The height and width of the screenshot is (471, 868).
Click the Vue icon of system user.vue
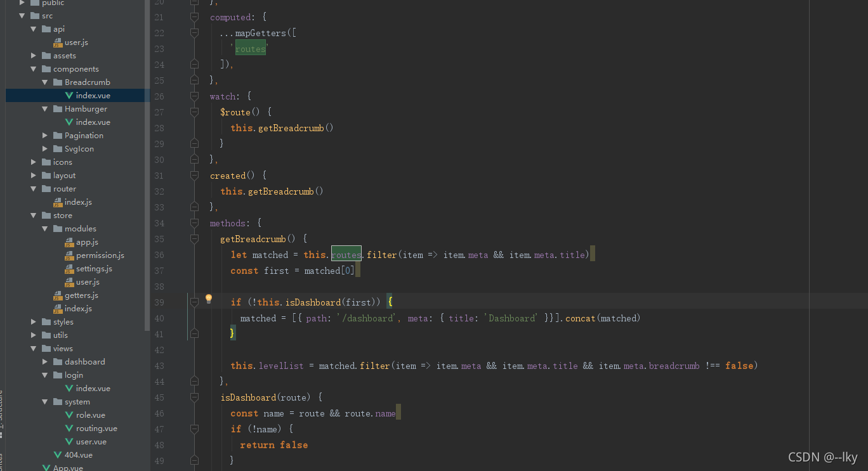pos(69,442)
